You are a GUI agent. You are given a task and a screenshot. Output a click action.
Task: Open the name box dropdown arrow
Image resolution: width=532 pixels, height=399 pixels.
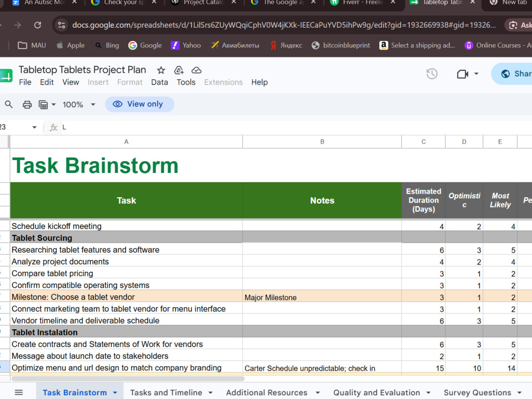(34, 127)
